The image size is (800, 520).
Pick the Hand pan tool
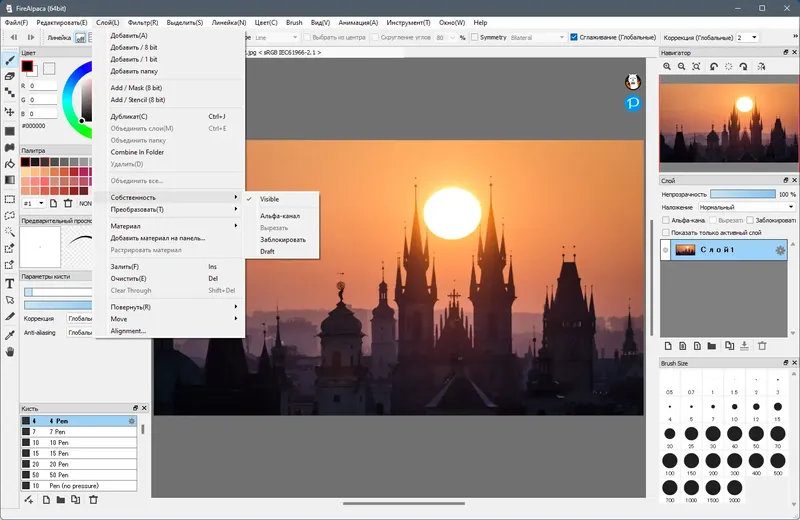tap(10, 351)
